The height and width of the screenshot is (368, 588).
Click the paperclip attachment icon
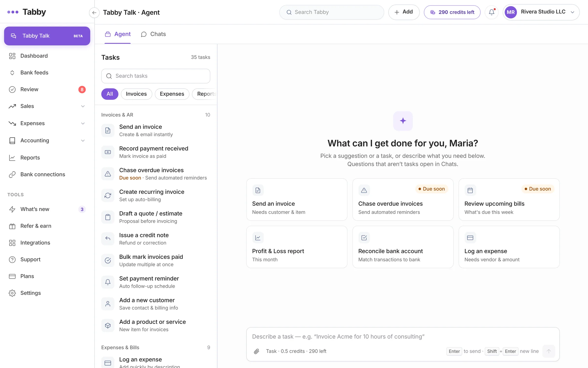[257, 351]
